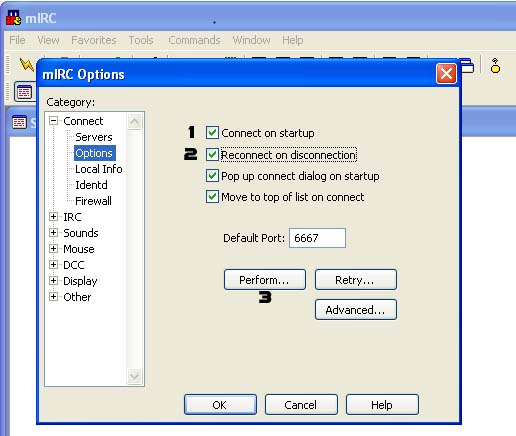
Task: Toggle Connect on startup checkbox
Action: (x=212, y=133)
